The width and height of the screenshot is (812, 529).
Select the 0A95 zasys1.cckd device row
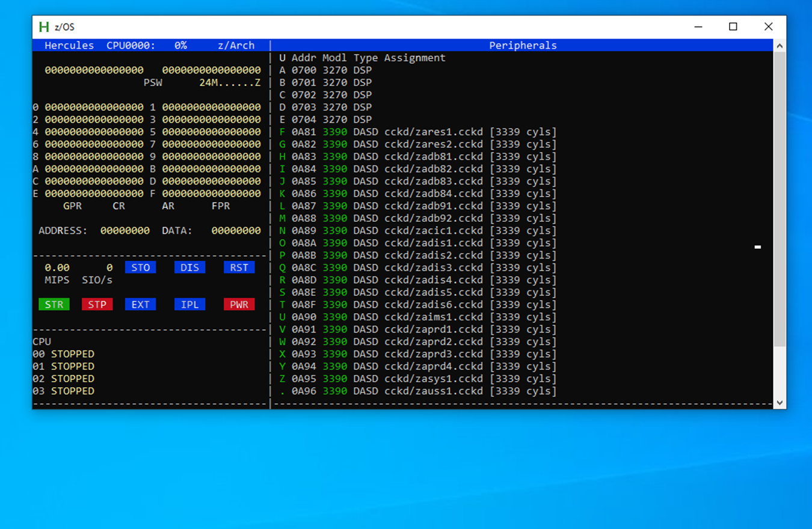click(418, 379)
